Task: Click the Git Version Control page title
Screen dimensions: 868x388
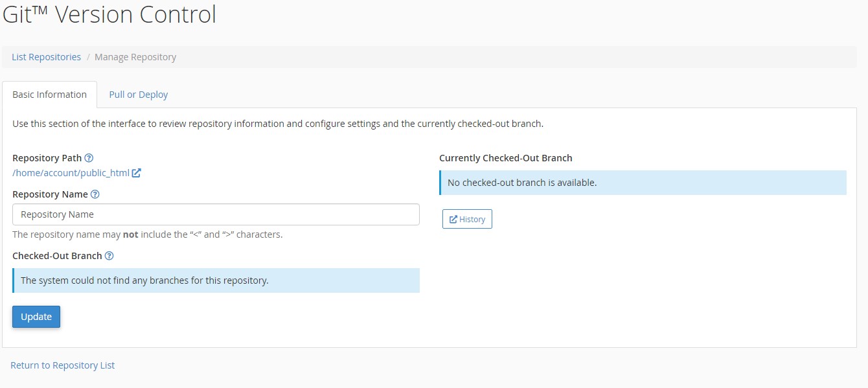Action: pos(109,14)
